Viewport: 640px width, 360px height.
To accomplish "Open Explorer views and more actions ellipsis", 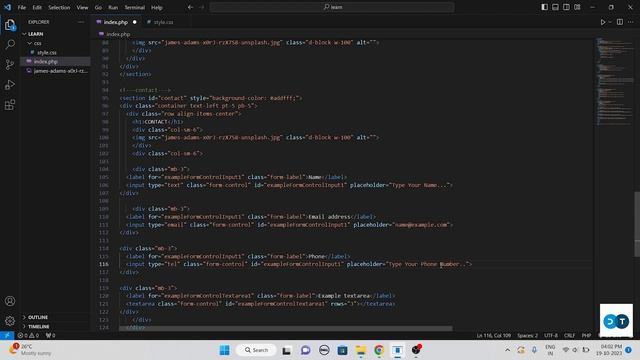I will (81, 22).
